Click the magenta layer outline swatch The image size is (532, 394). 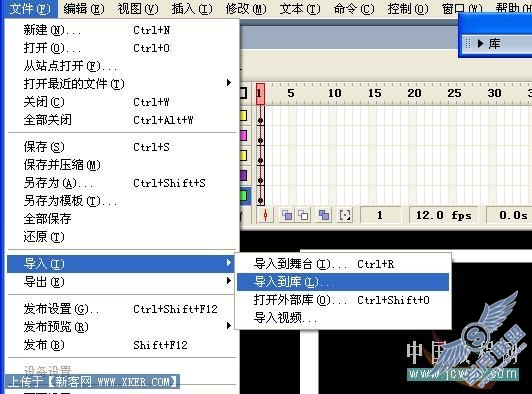(243, 136)
